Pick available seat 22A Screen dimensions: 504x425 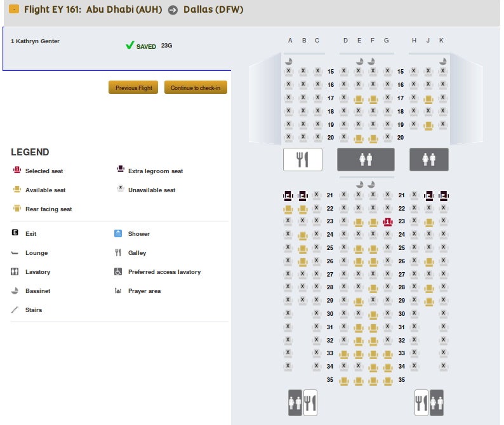pos(288,210)
